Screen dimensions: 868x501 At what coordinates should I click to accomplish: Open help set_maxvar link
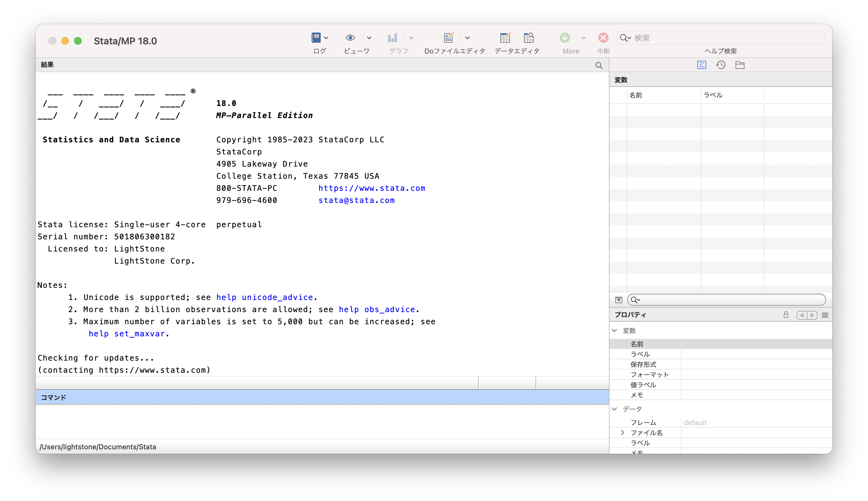(x=127, y=334)
